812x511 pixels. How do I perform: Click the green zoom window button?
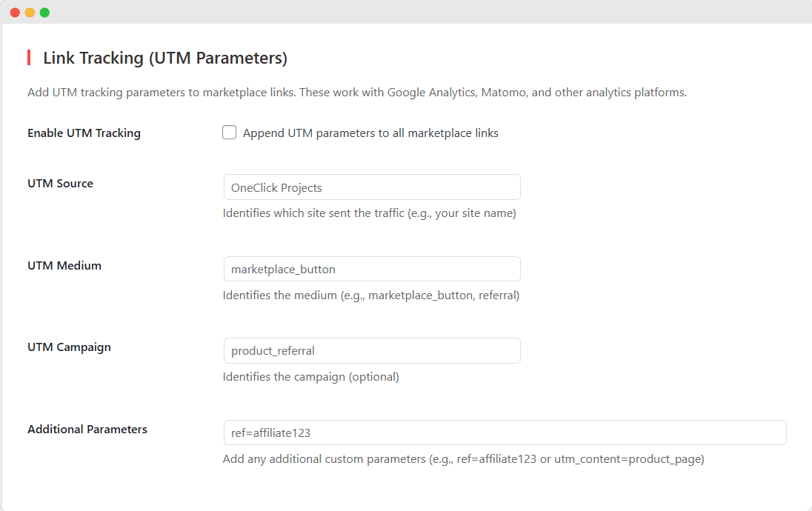click(44, 12)
